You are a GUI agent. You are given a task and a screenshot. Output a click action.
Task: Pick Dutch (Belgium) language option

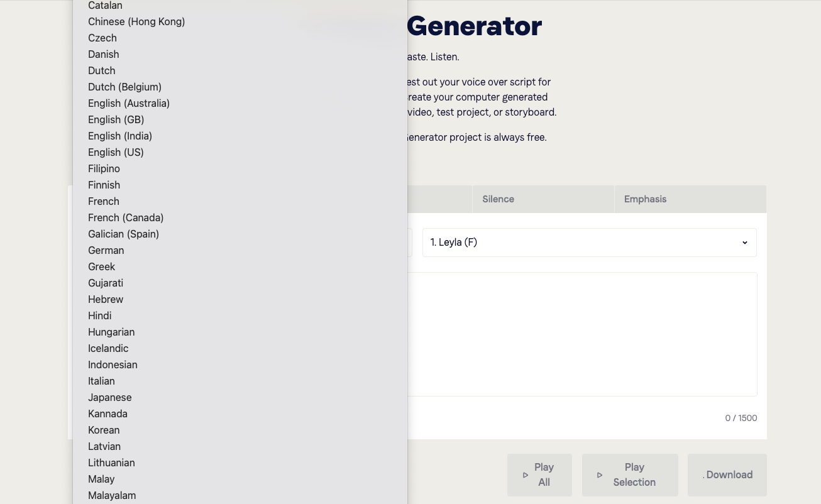[124, 87]
